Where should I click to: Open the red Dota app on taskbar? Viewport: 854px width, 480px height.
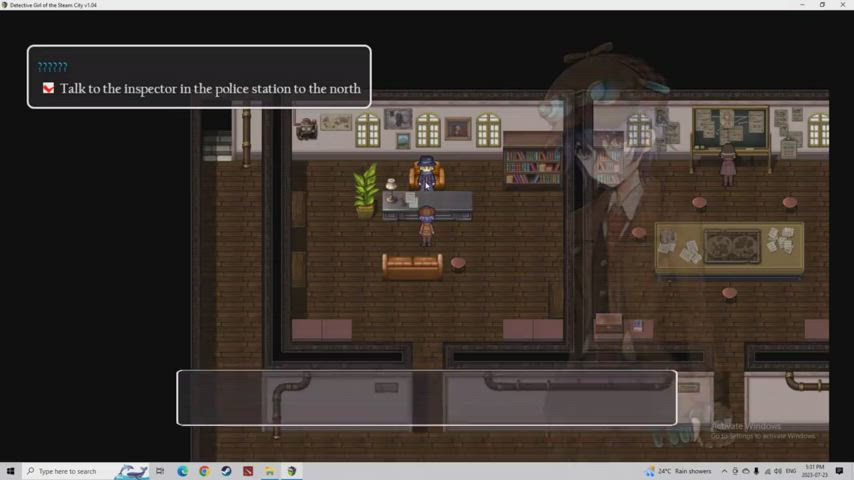click(248, 471)
